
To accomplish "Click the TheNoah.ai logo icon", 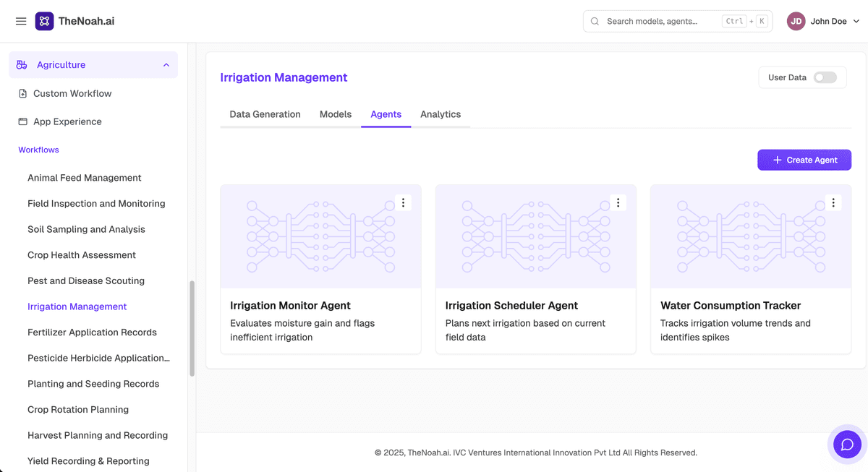I will point(44,21).
